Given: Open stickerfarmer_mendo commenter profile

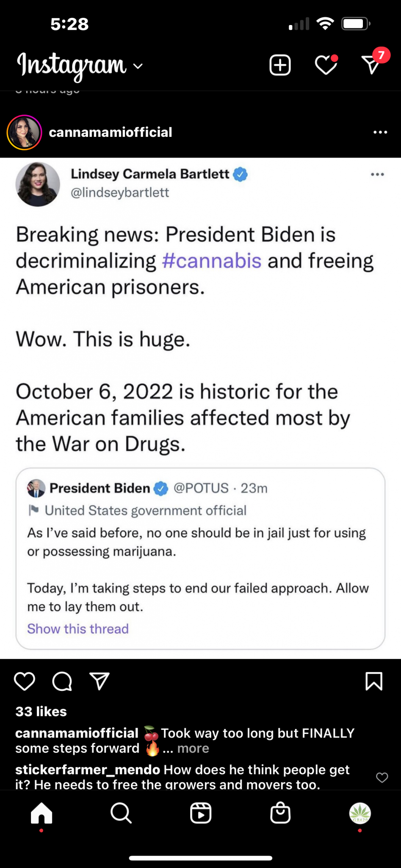Looking at the screenshot, I should (x=88, y=770).
